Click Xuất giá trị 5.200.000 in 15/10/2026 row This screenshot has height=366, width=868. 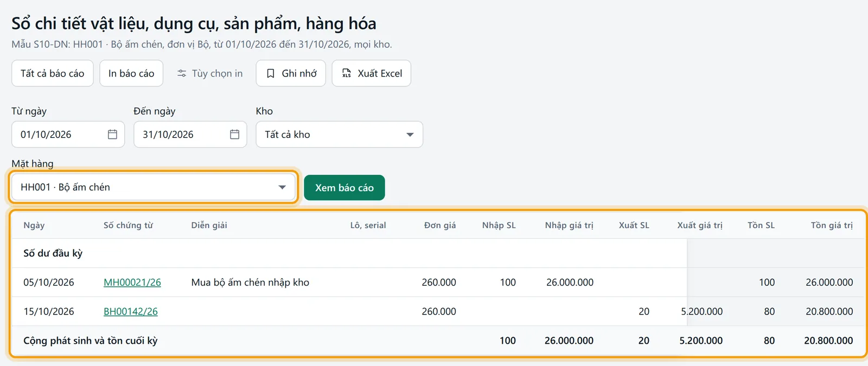[702, 312]
